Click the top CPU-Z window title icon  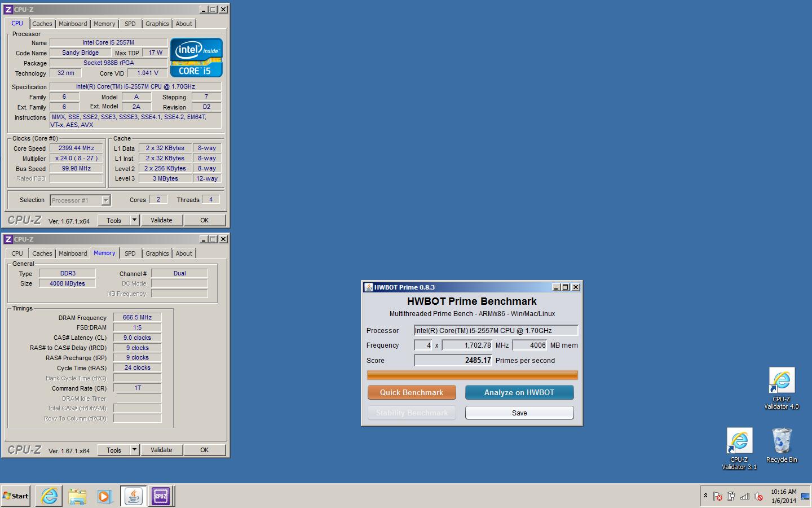point(8,10)
